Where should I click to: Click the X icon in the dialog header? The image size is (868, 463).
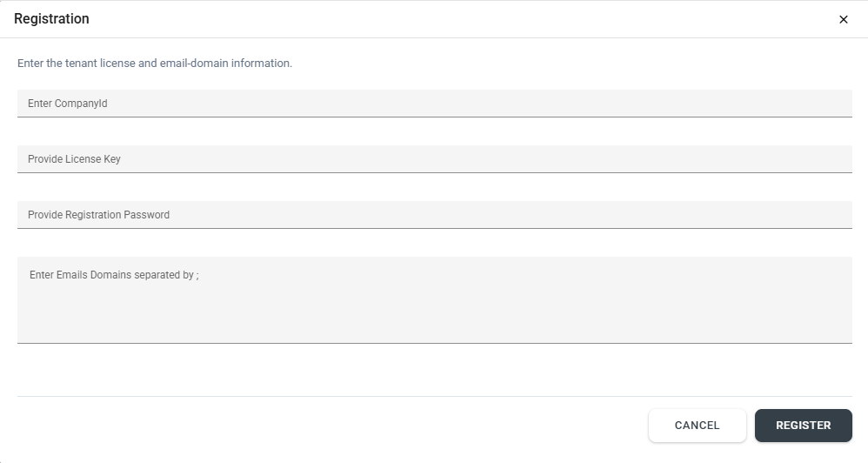click(x=843, y=19)
